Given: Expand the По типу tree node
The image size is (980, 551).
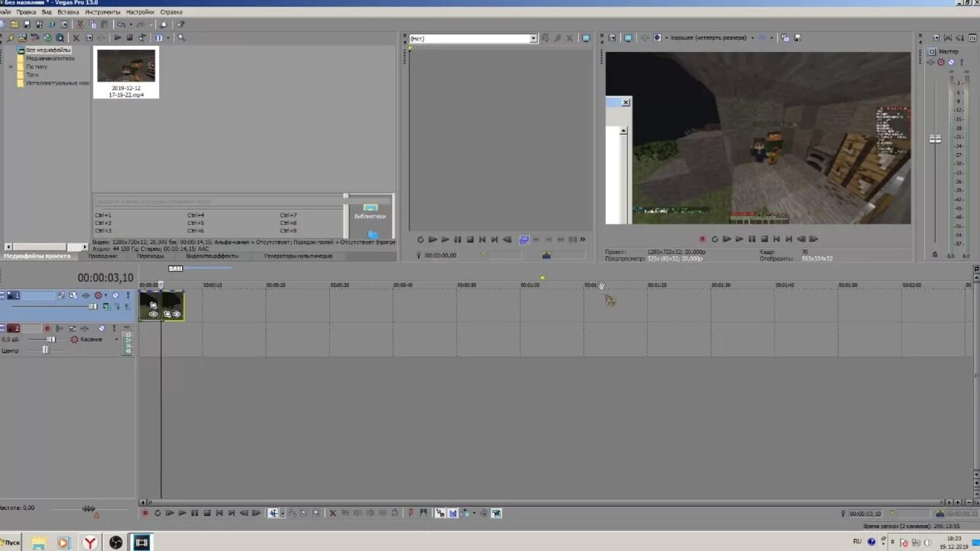Looking at the screenshot, I should coord(11,67).
